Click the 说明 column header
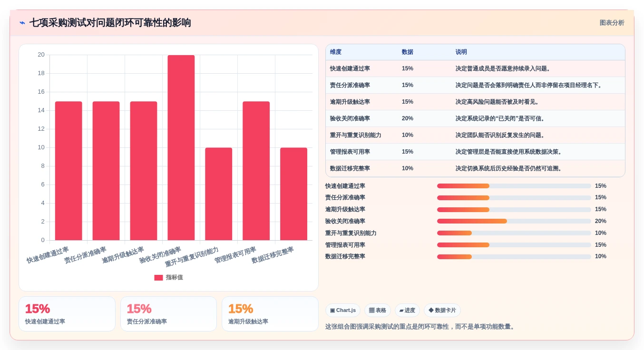Viewport: 644px width, 350px height. tap(461, 52)
